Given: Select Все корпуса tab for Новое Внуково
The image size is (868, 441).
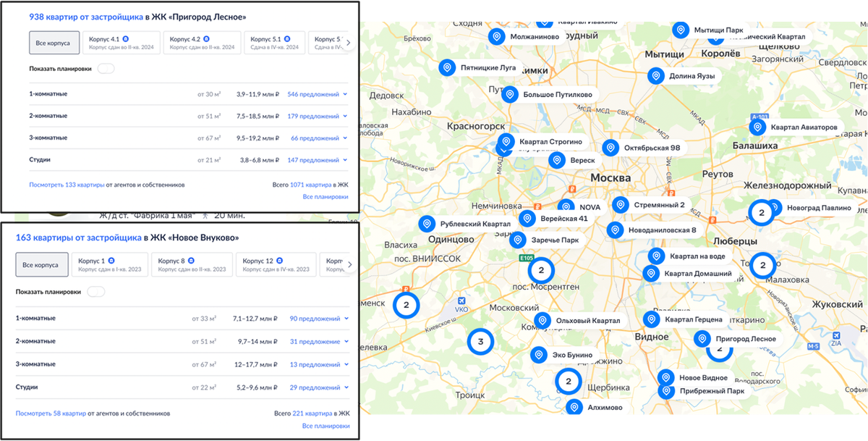Looking at the screenshot, I should coord(42,265).
